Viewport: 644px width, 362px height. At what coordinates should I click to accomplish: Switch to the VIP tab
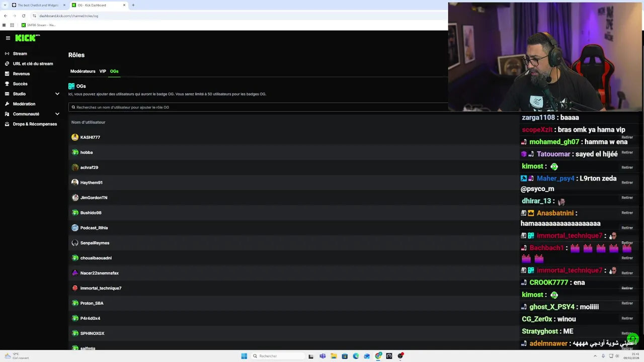(x=103, y=71)
